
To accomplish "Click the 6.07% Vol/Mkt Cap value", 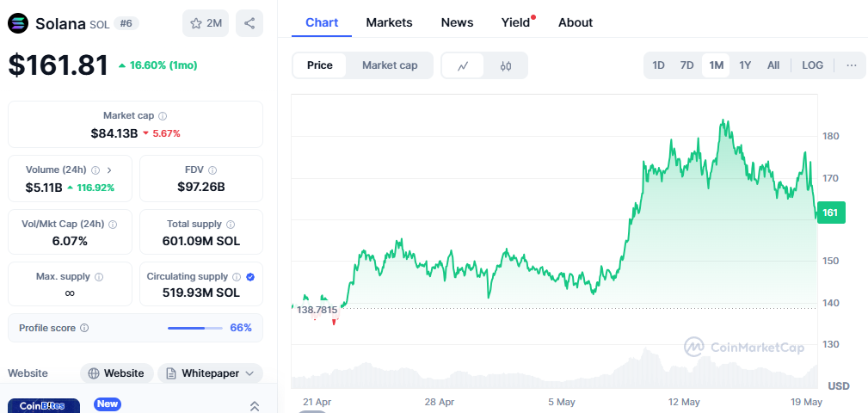I will click(x=70, y=241).
